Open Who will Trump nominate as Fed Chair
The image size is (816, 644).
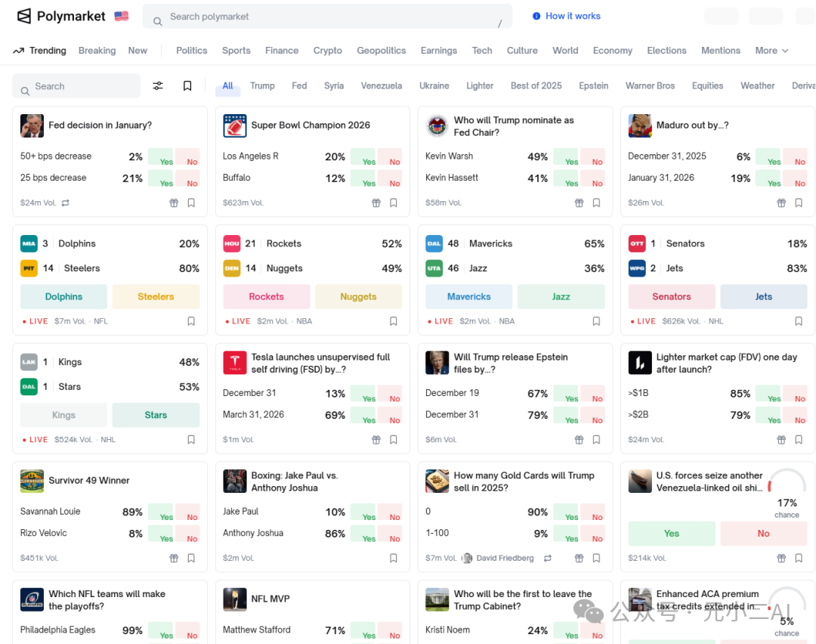click(x=514, y=126)
